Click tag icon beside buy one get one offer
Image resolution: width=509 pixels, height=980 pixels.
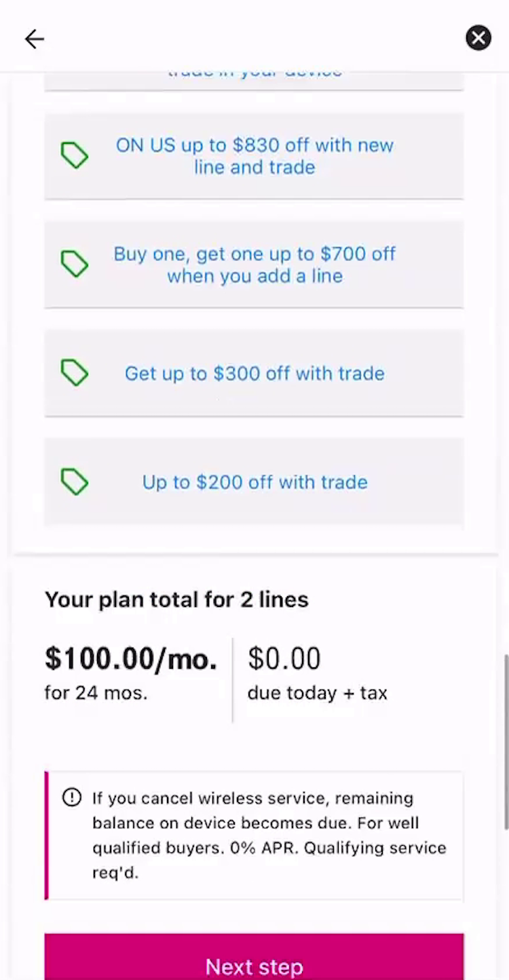click(75, 264)
